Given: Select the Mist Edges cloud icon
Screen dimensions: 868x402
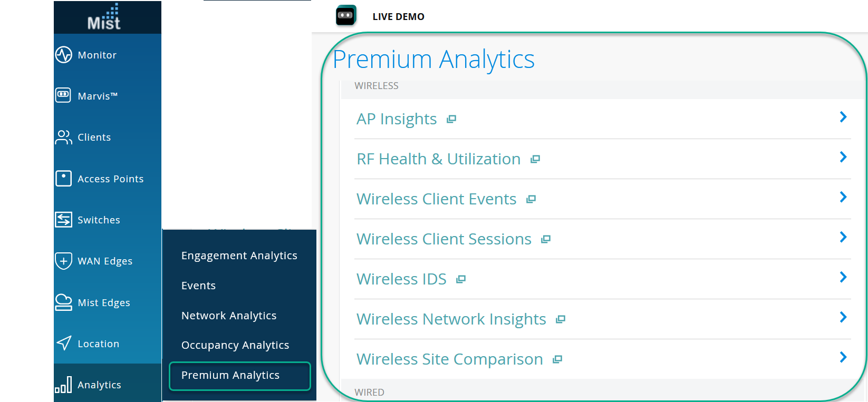Looking at the screenshot, I should click(x=63, y=302).
